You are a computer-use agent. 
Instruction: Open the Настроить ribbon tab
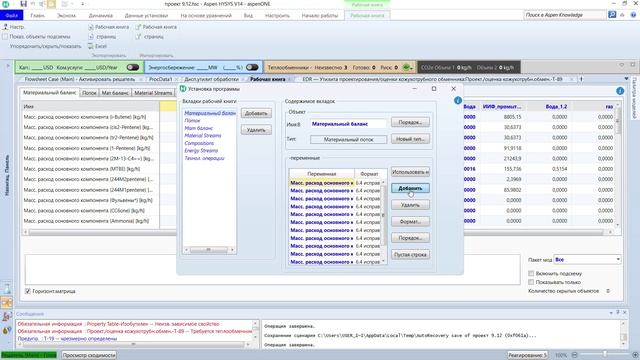click(277, 16)
